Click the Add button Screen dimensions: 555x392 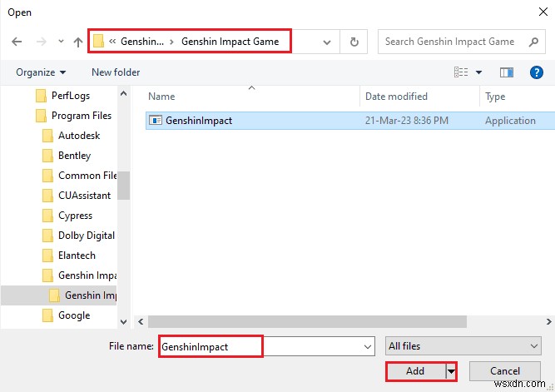point(415,371)
